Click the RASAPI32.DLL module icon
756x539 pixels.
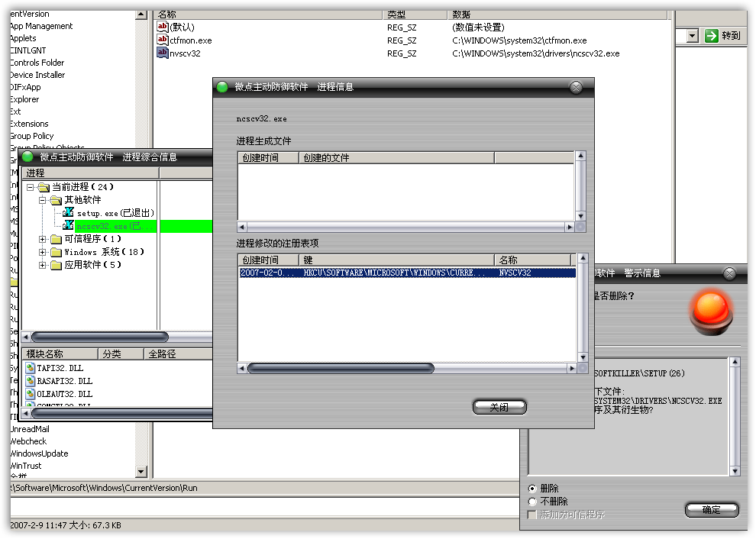pyautogui.click(x=31, y=381)
